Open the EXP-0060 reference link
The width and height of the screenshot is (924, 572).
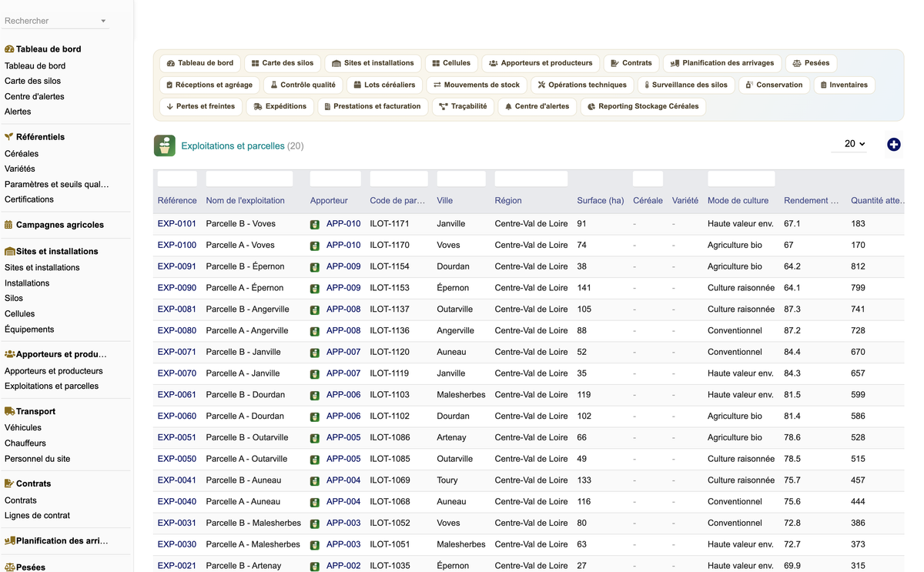tap(177, 416)
